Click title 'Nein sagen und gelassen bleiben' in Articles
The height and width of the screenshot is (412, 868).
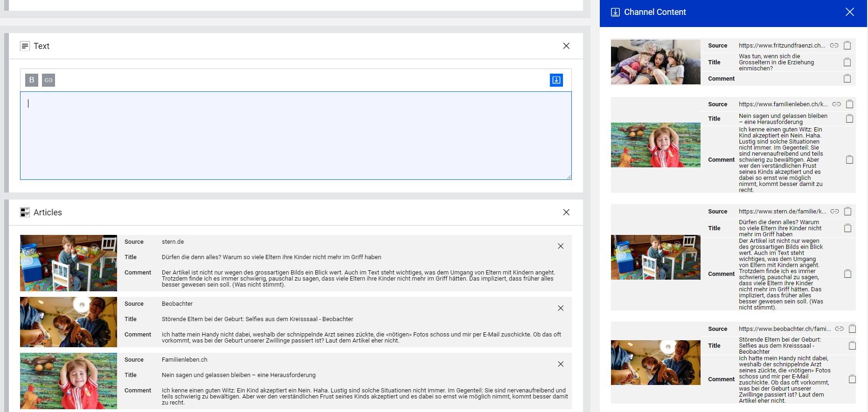tap(239, 375)
